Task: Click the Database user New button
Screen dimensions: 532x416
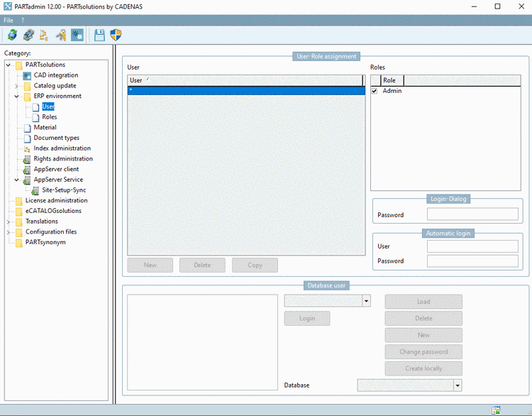Action: click(x=423, y=335)
